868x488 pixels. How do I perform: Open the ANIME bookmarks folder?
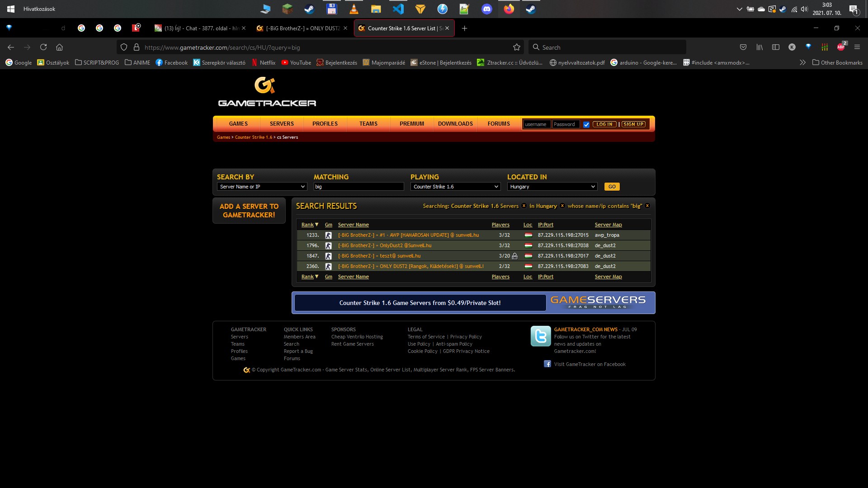137,62
